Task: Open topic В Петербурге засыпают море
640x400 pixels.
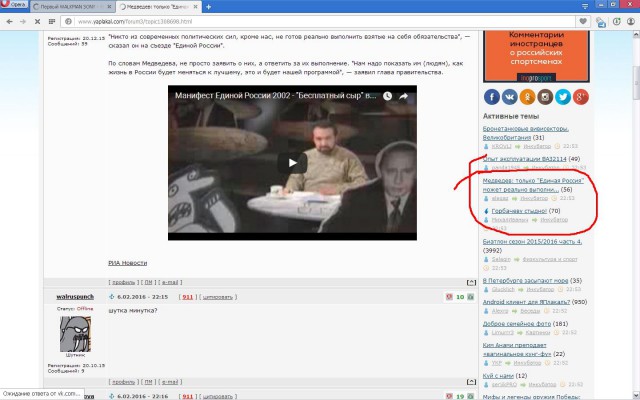Action: (525, 281)
